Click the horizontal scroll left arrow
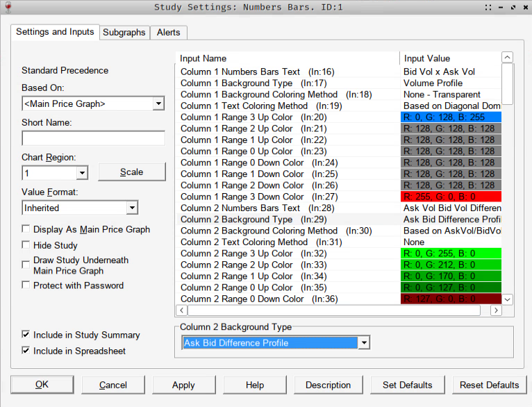 point(182,310)
